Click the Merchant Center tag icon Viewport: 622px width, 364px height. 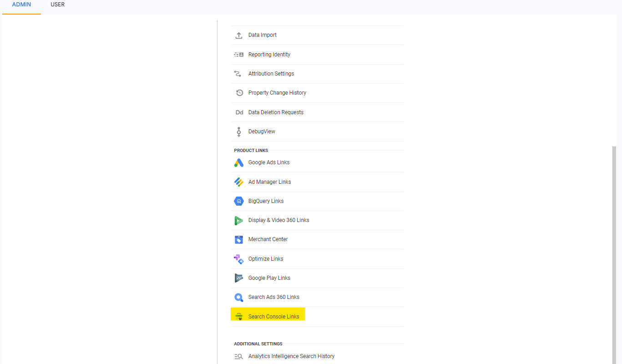(239, 240)
